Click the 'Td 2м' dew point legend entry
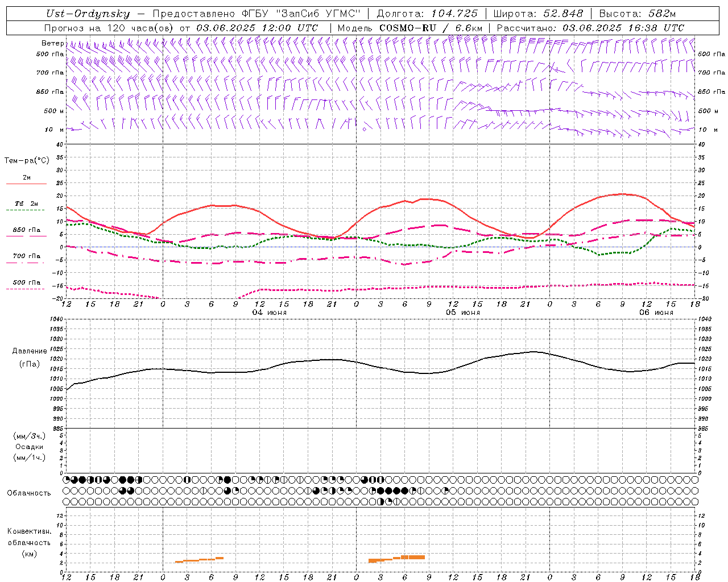This screenshot has height=582, width=728. (26, 207)
